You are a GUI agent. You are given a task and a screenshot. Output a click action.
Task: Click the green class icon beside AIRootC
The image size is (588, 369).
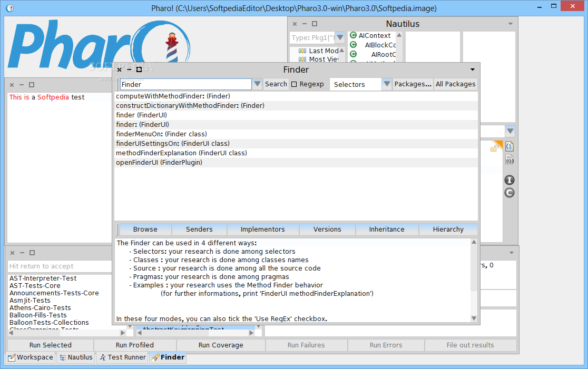point(353,54)
